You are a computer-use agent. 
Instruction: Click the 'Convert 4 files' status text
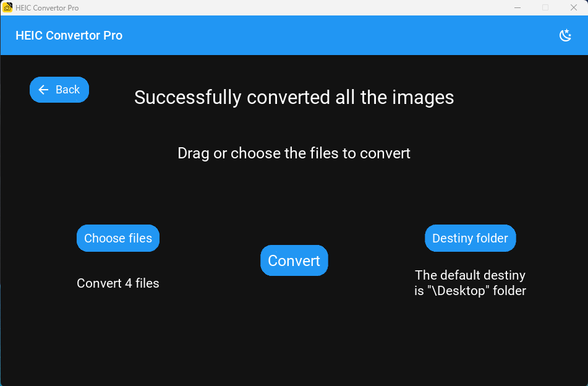coord(117,283)
